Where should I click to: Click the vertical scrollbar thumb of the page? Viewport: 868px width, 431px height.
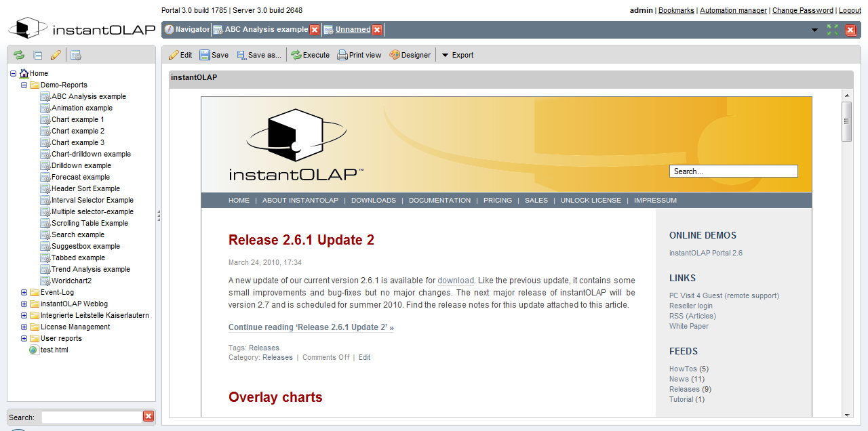click(846, 121)
